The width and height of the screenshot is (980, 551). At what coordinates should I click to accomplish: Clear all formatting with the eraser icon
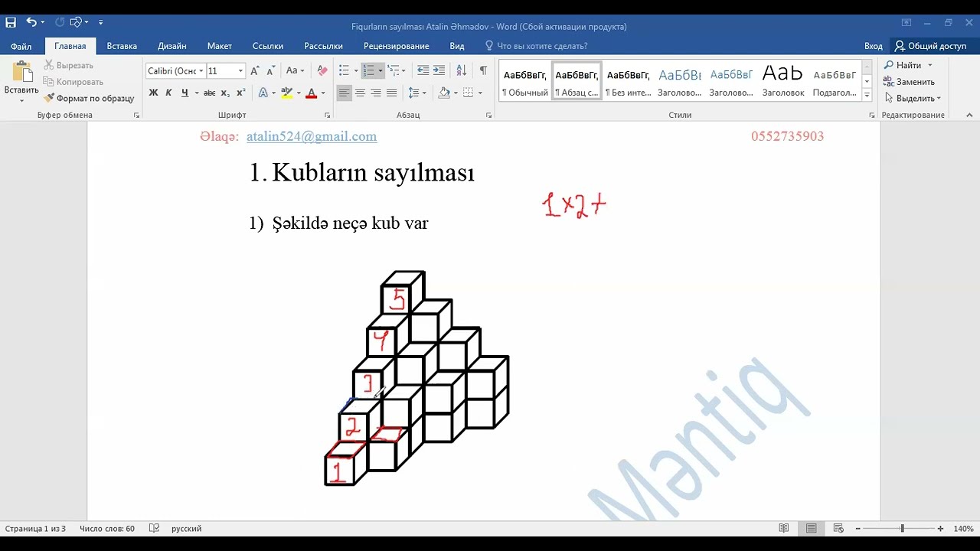pos(322,70)
